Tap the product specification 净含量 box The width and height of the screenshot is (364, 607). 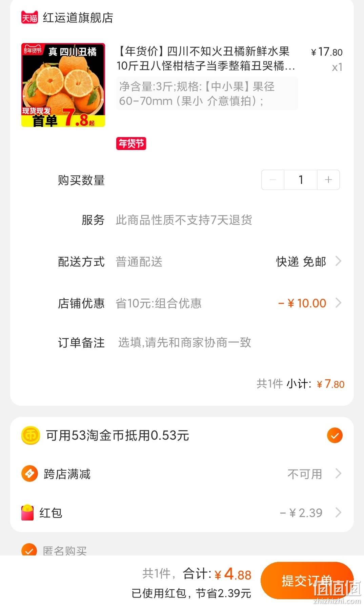pos(207,93)
